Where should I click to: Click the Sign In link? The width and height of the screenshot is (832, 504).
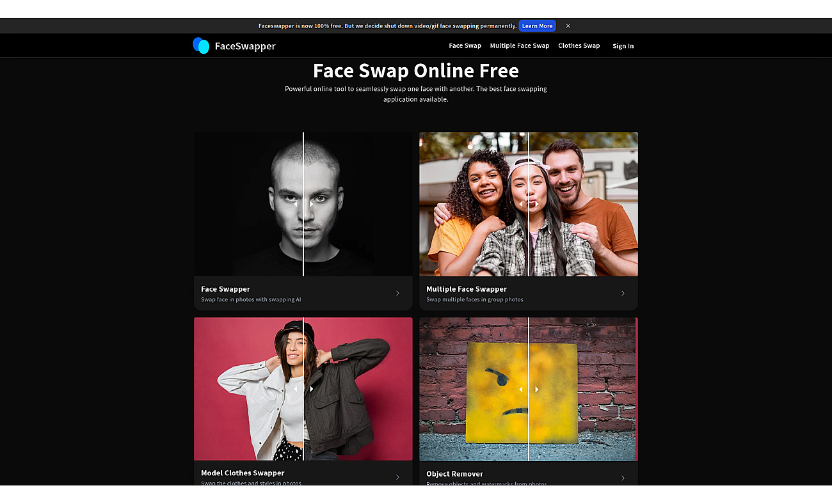coord(623,46)
